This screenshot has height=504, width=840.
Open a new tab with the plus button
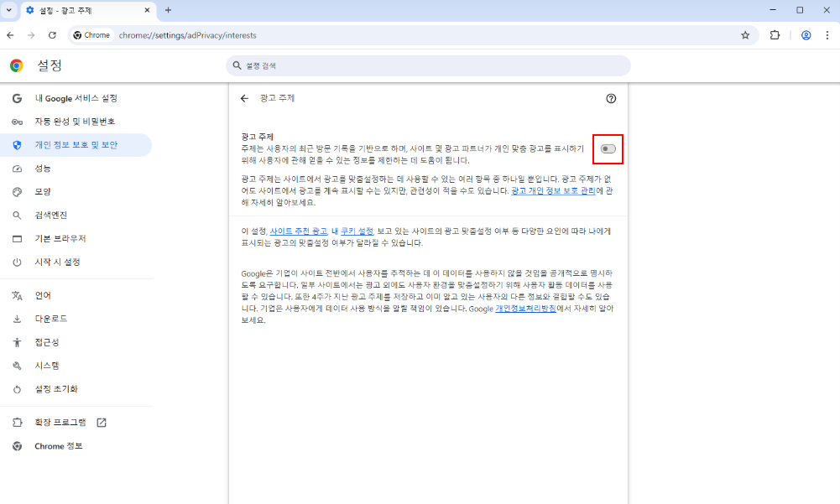168,10
